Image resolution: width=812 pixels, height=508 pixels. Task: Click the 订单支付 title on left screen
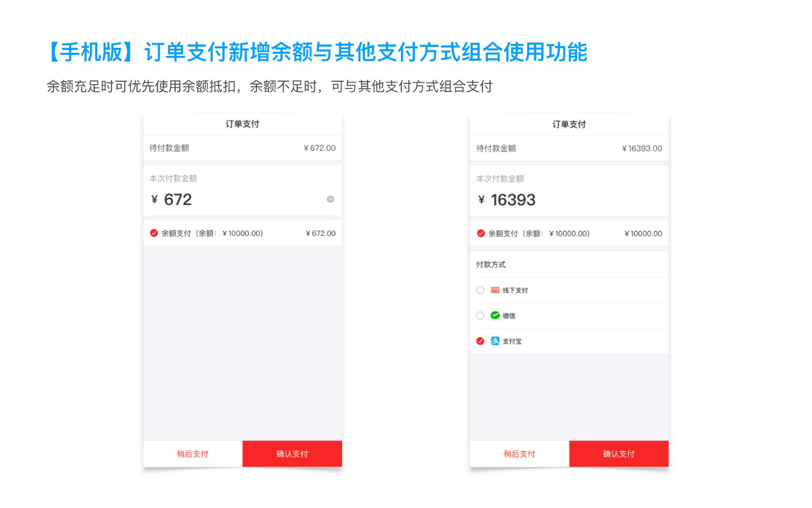243,124
